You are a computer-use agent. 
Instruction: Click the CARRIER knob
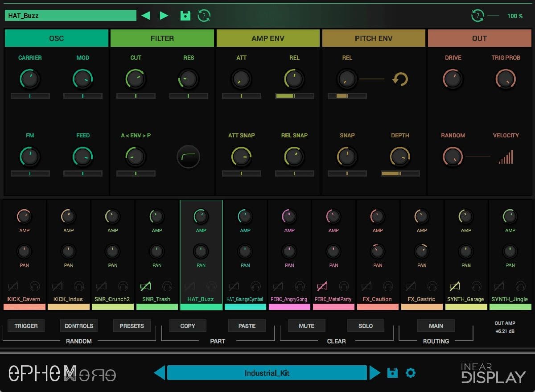(x=30, y=79)
